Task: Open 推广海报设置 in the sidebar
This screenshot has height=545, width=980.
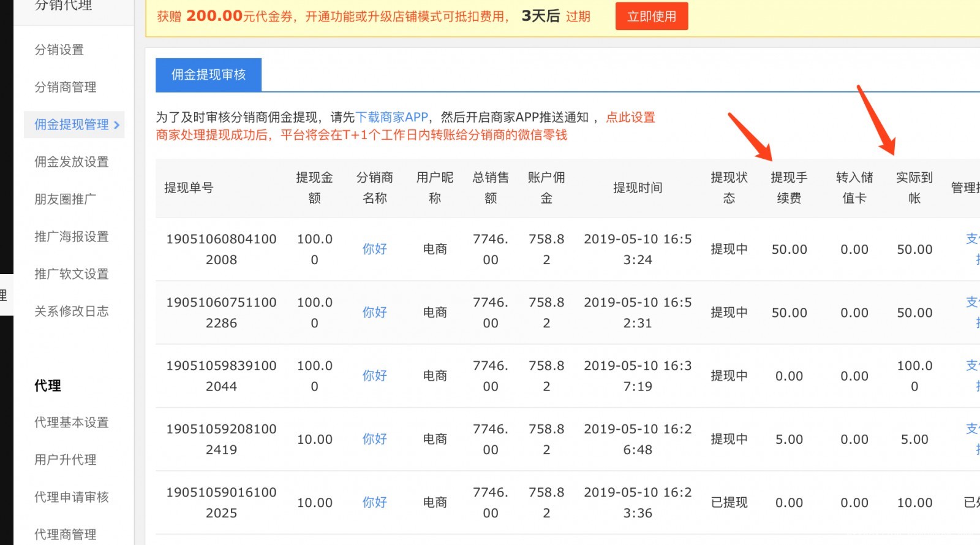Action: click(72, 237)
